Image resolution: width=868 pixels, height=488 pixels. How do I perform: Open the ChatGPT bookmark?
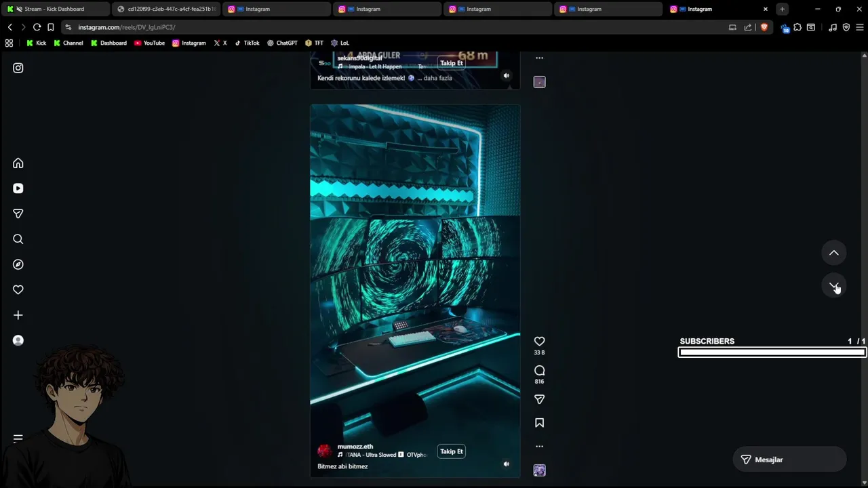(282, 43)
